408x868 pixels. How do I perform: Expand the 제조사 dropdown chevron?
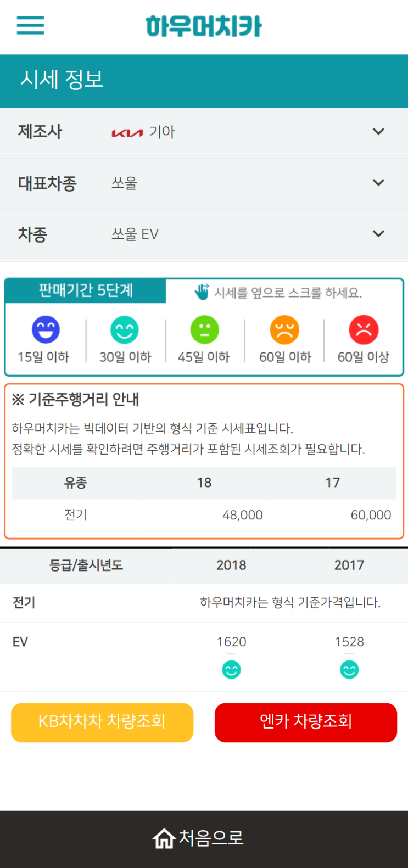[x=378, y=132]
